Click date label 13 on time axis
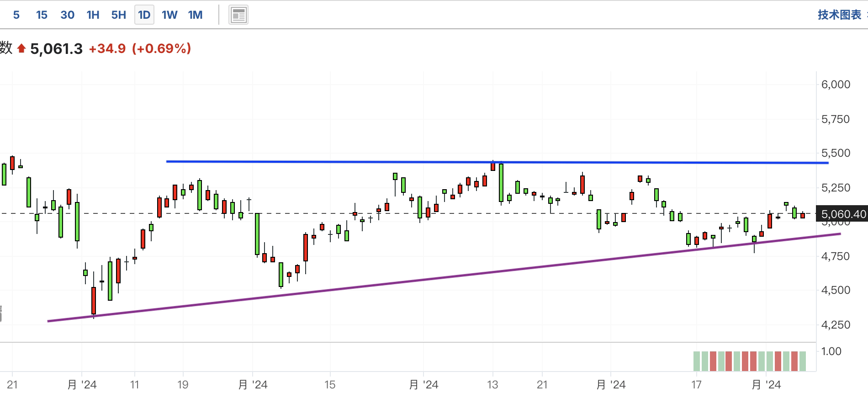This screenshot has height=393, width=868. point(492,385)
